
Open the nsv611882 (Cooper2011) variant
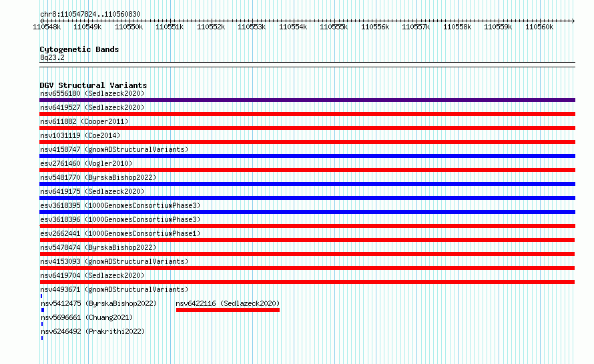coord(84,121)
